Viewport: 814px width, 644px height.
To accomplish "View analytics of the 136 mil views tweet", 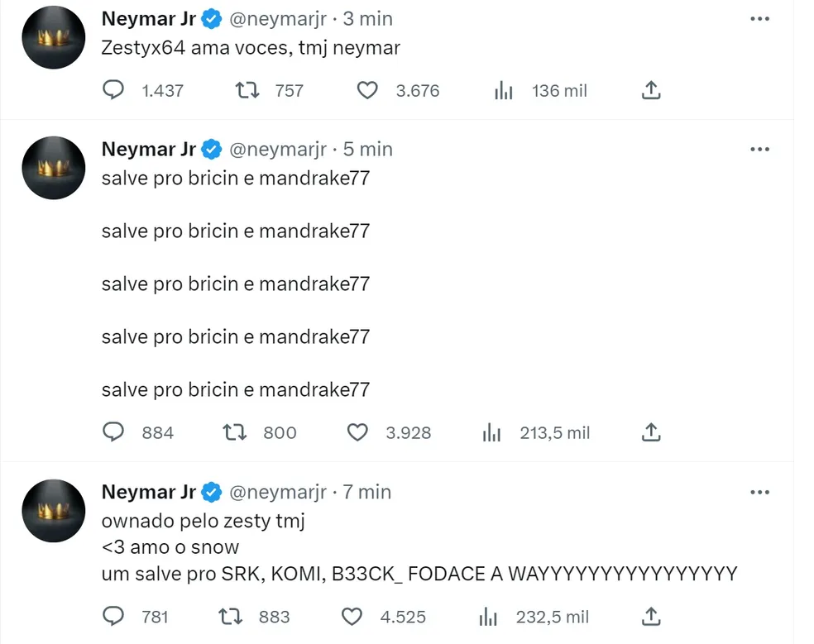I will 504,90.
